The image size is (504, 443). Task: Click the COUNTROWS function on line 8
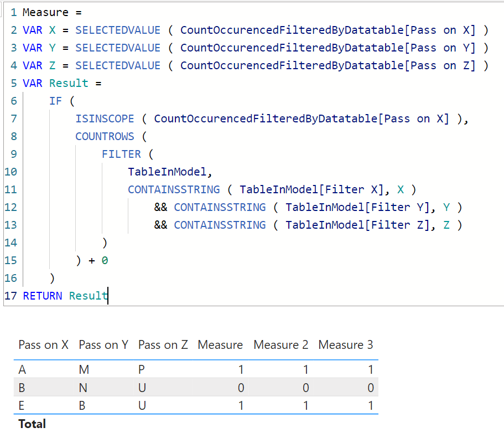pos(105,136)
